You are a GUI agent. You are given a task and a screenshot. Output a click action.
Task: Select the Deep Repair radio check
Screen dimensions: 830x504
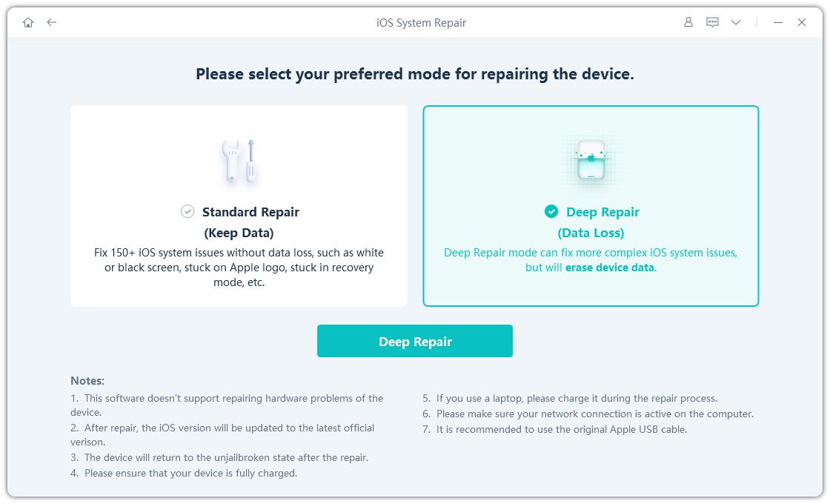(551, 212)
